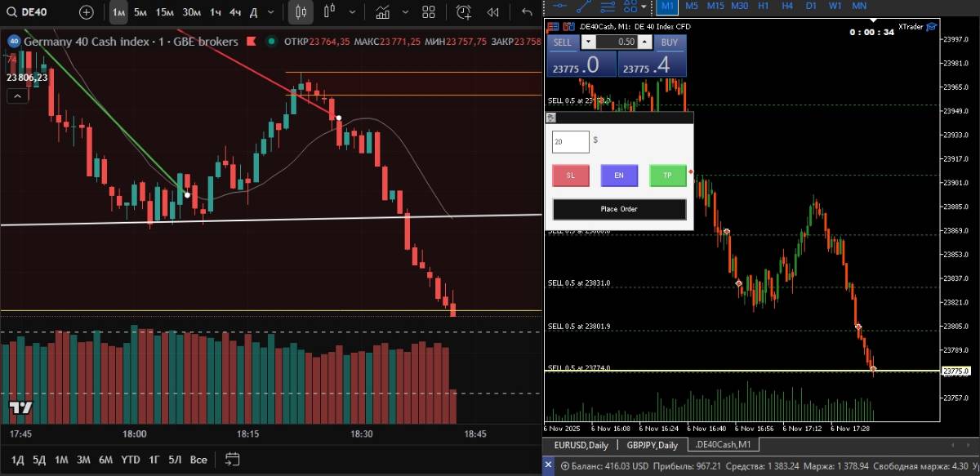Open the go-to-date calendar icon
The width and height of the screenshot is (980, 476).
[x=232, y=459]
